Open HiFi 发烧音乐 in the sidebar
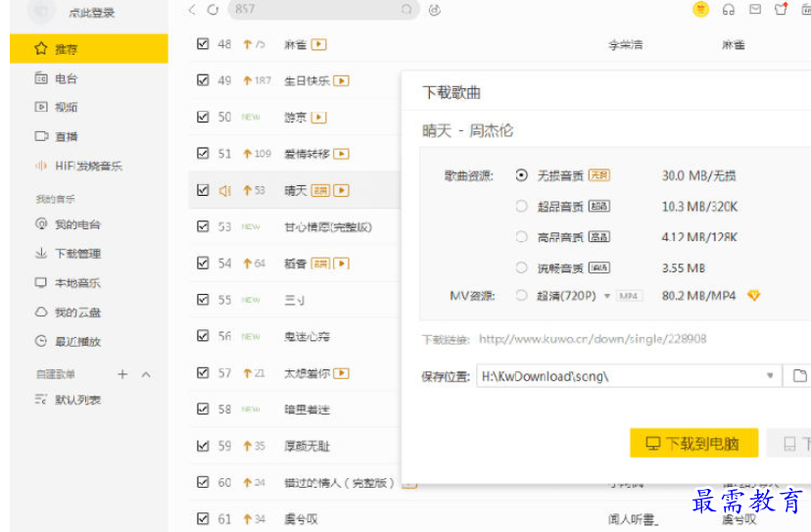 [89, 167]
